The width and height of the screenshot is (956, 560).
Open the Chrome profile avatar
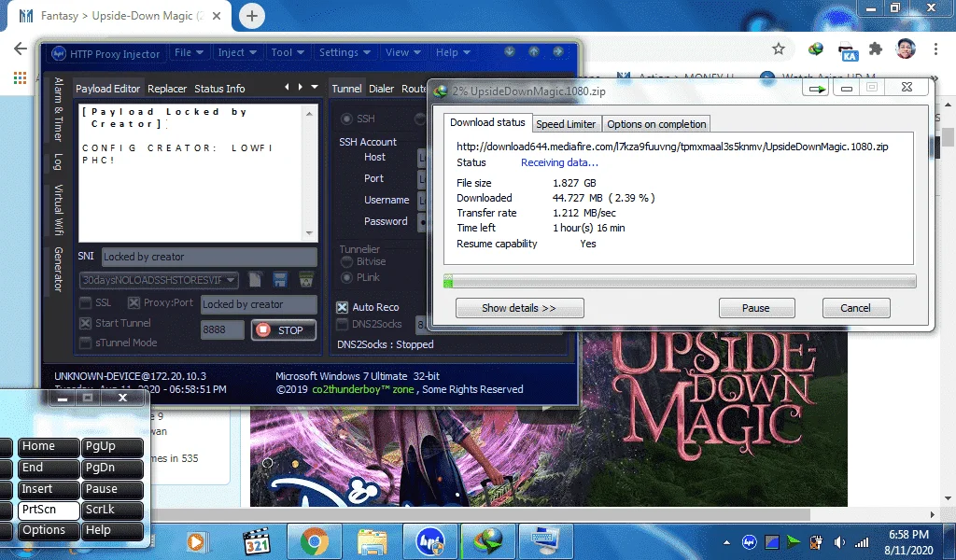coord(906,49)
